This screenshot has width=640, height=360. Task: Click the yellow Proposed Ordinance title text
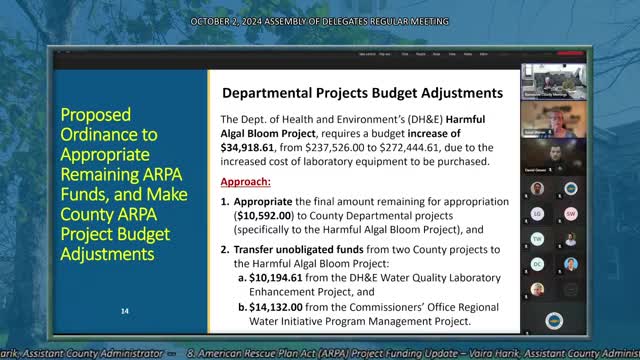(124, 184)
